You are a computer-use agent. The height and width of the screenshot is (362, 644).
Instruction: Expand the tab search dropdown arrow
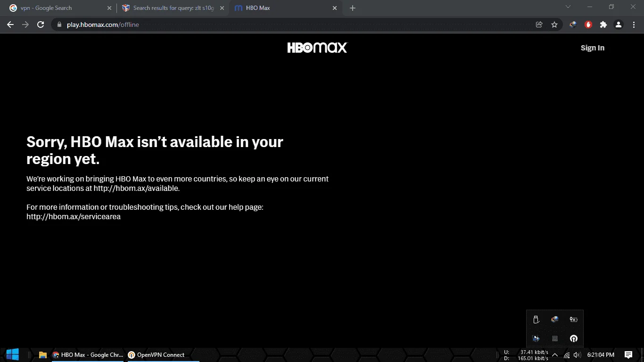pos(568,7)
